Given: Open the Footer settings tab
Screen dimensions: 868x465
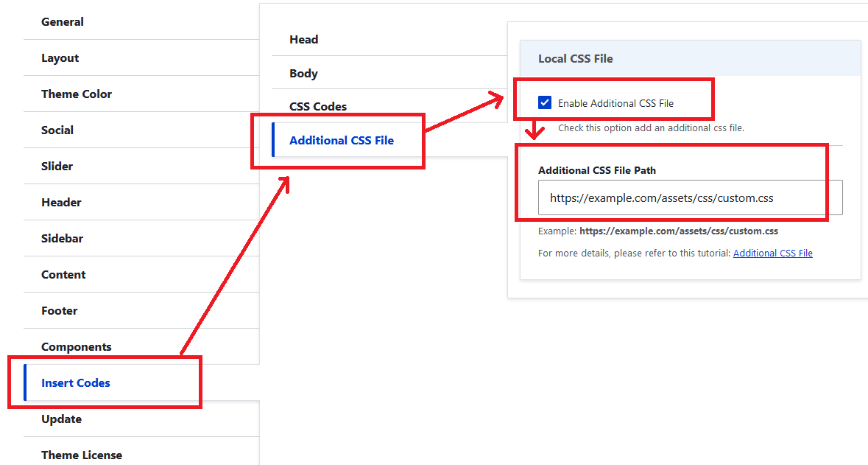Looking at the screenshot, I should [x=60, y=311].
